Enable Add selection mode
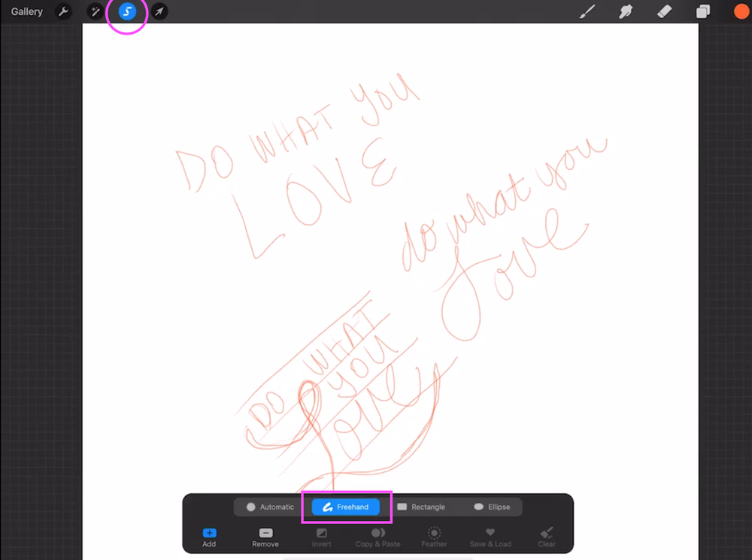Viewport: 752px width, 560px height. 209,535
